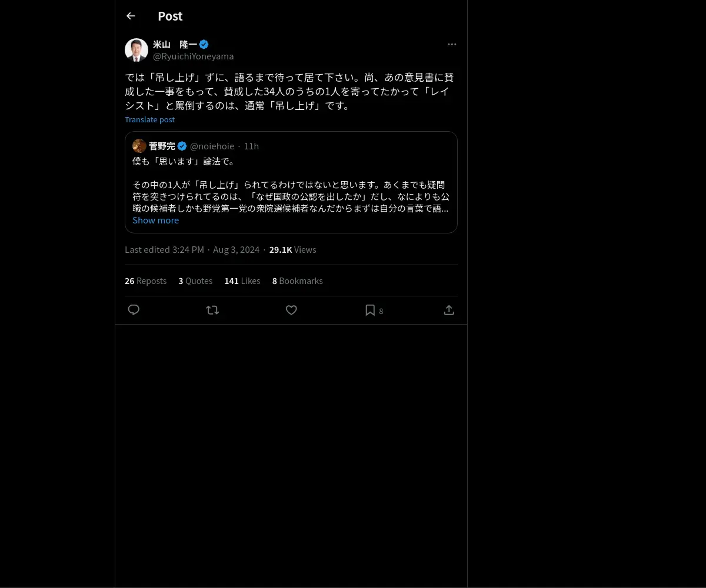The width and height of the screenshot is (706, 588).
Task: Repost with the circular arrows icon
Action: click(212, 310)
